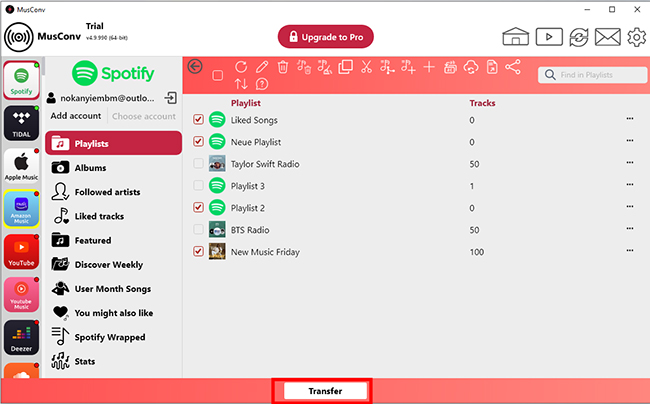The height and width of the screenshot is (404, 650).
Task: Click the help question bubble icon
Action: [x=262, y=84]
